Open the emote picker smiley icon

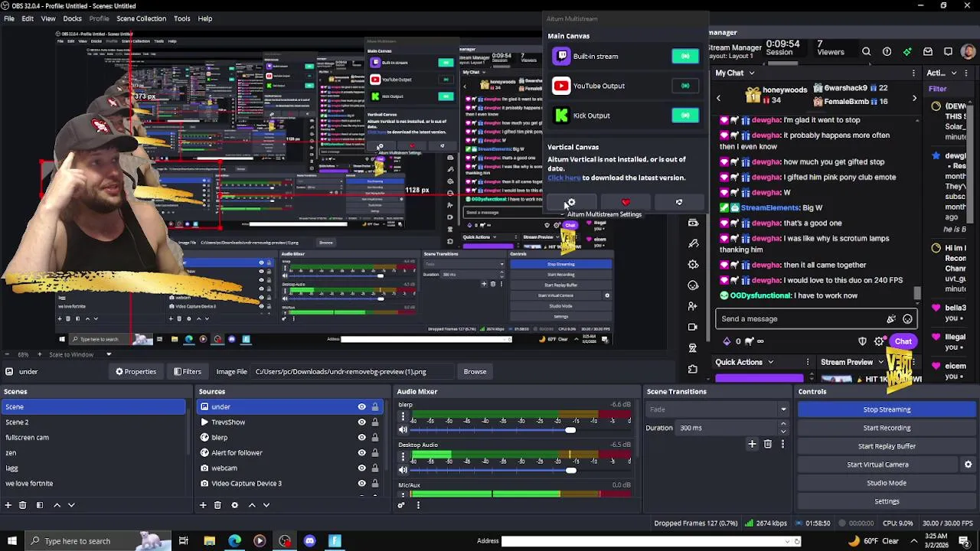[907, 319]
